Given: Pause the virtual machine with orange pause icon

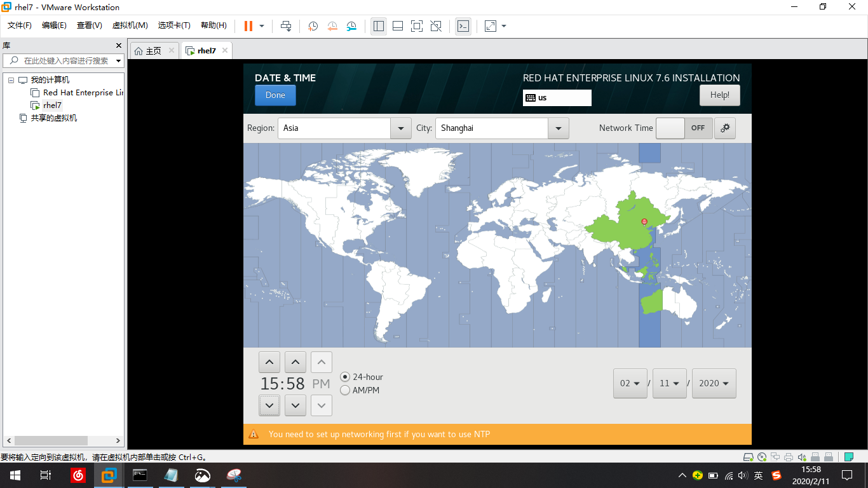Looking at the screenshot, I should pos(248,26).
